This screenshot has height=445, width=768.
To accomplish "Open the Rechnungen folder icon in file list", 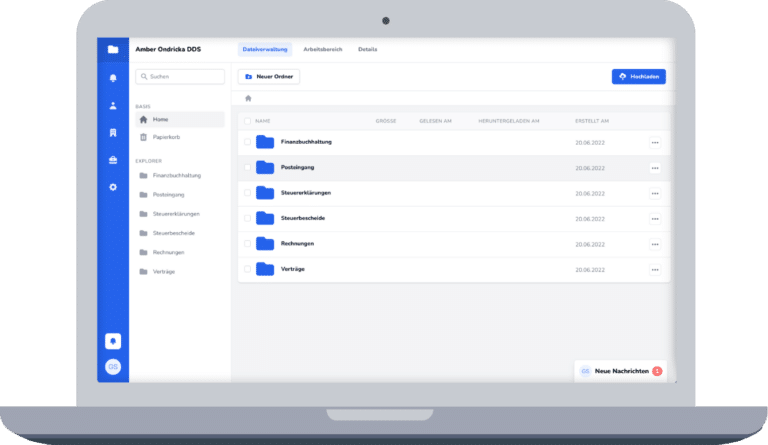I will 265,244.
